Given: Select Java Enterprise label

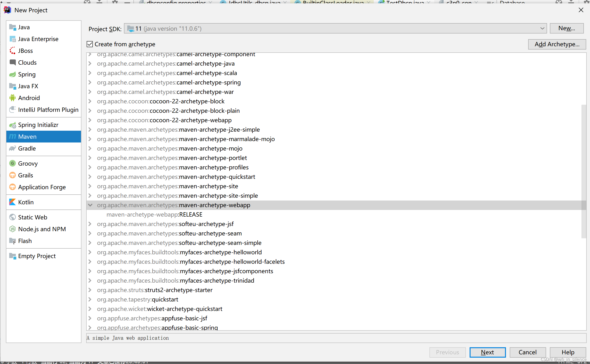Looking at the screenshot, I should (38, 39).
